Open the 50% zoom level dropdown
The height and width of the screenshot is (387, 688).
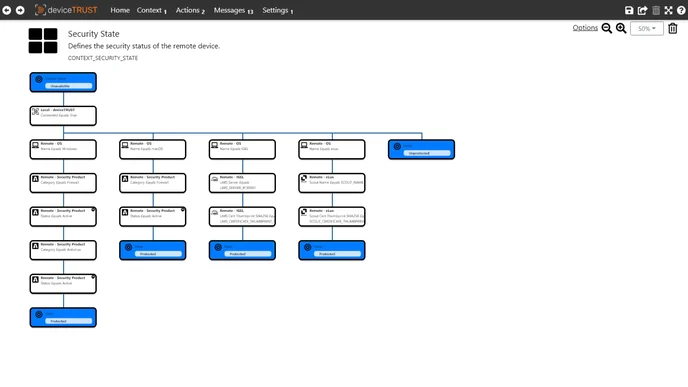(647, 29)
